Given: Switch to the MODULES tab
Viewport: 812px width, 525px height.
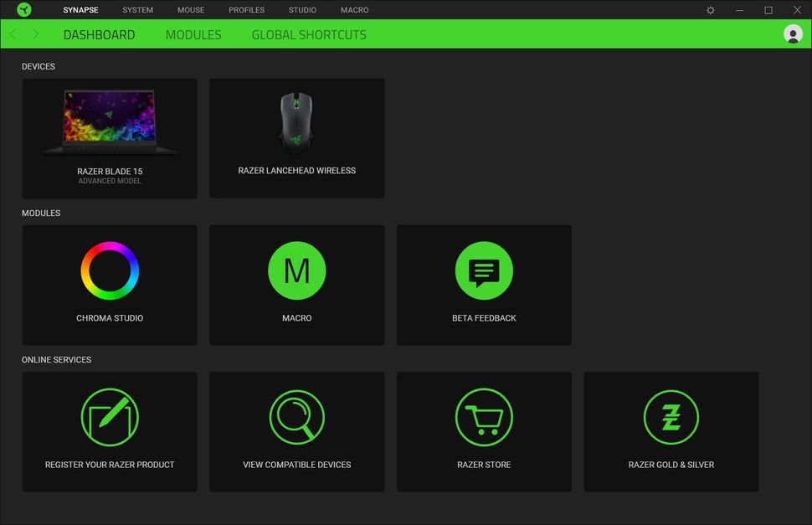Looking at the screenshot, I should [x=193, y=34].
